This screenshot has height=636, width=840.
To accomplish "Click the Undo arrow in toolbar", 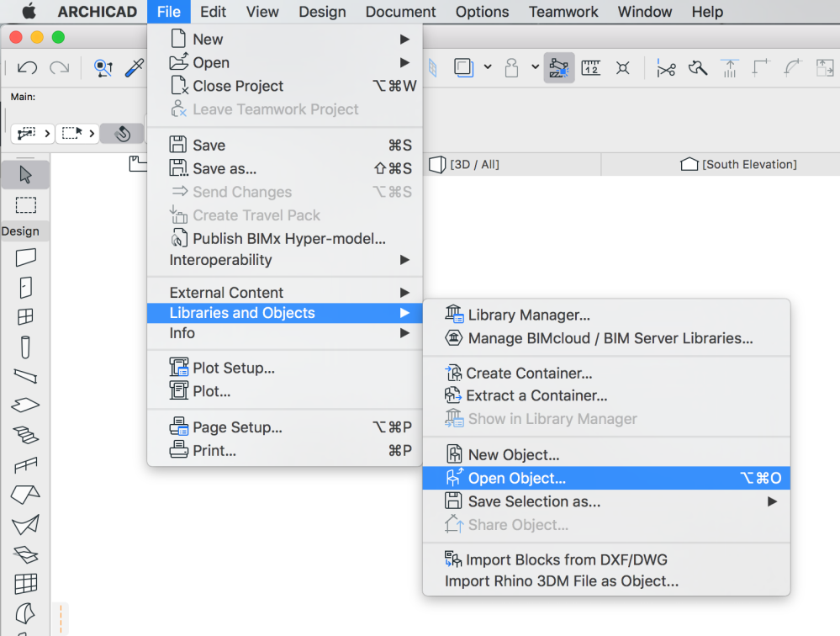I will point(27,67).
